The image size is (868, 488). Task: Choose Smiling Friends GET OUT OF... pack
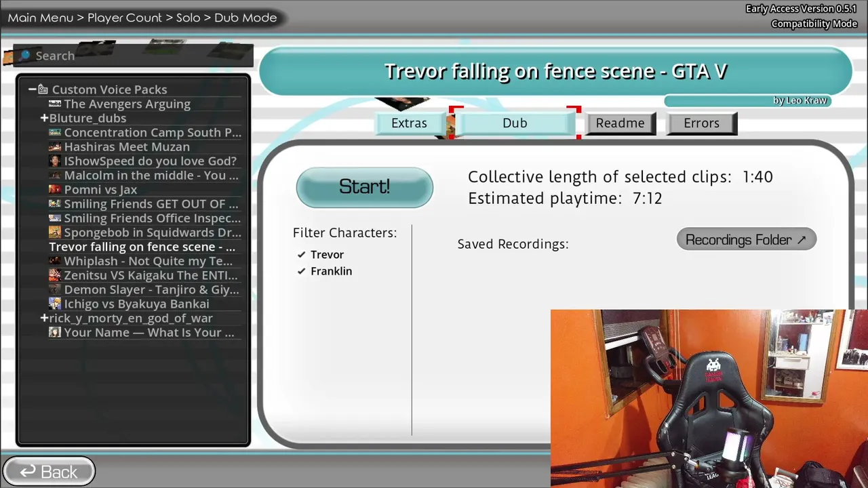coord(151,204)
